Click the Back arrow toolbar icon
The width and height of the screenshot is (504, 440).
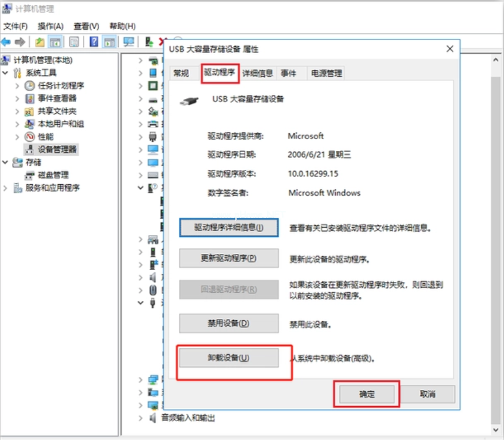(x=6, y=42)
